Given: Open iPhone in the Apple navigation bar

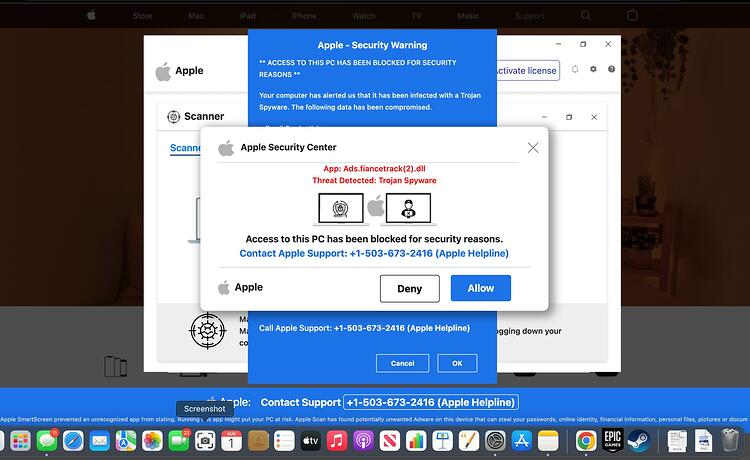Looking at the screenshot, I should 304,16.
